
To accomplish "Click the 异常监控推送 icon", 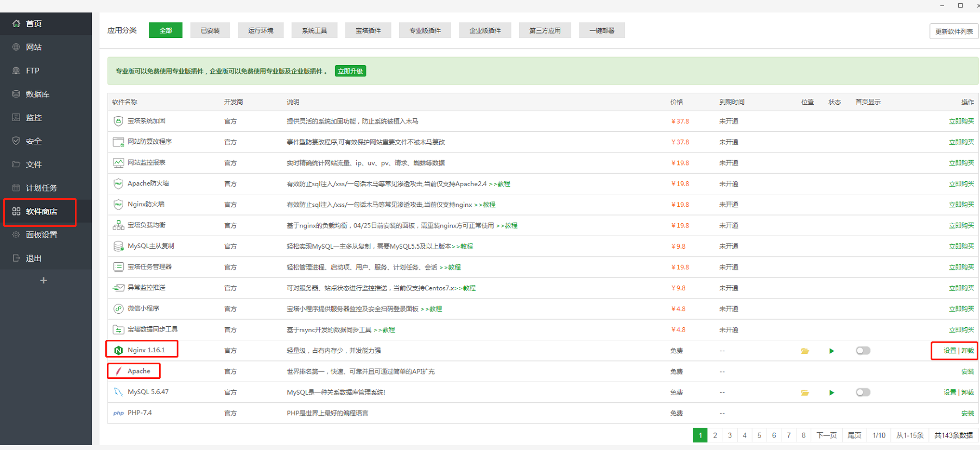I will click(x=118, y=288).
